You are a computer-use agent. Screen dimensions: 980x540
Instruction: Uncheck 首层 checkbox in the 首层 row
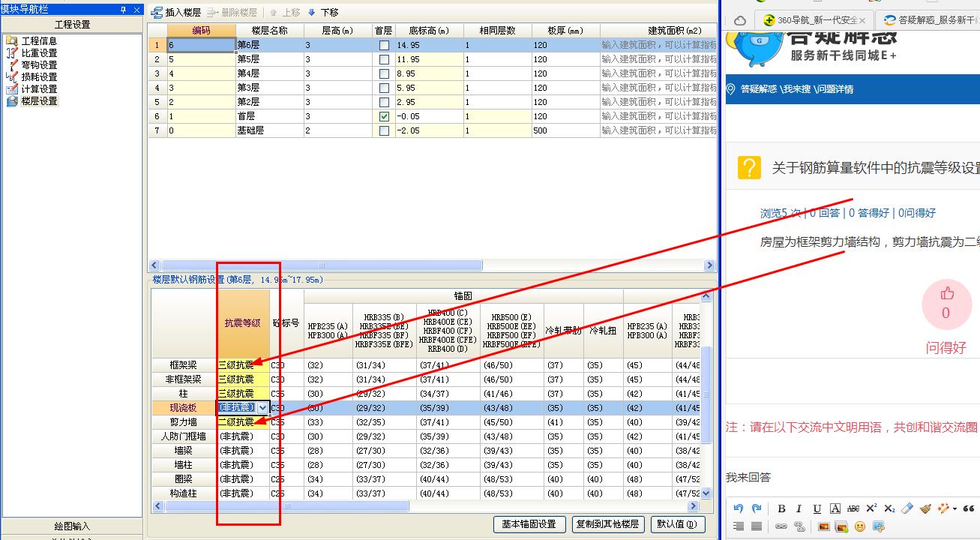click(384, 117)
